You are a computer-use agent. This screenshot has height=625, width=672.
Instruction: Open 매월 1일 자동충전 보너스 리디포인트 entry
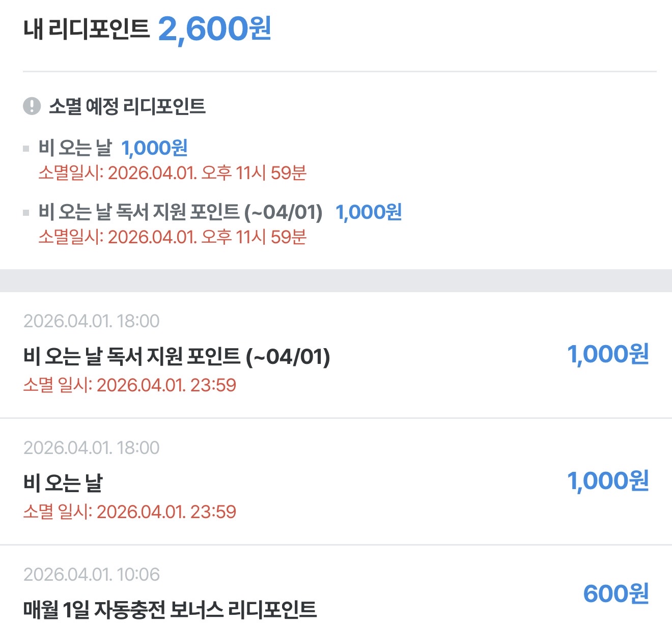coord(170,609)
